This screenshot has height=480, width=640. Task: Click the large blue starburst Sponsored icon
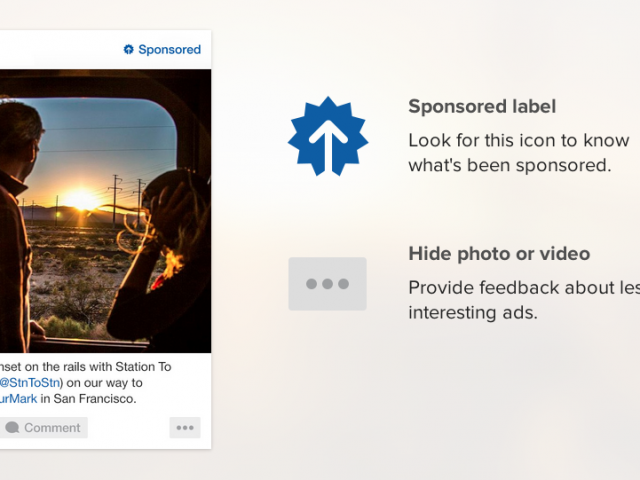(328, 138)
